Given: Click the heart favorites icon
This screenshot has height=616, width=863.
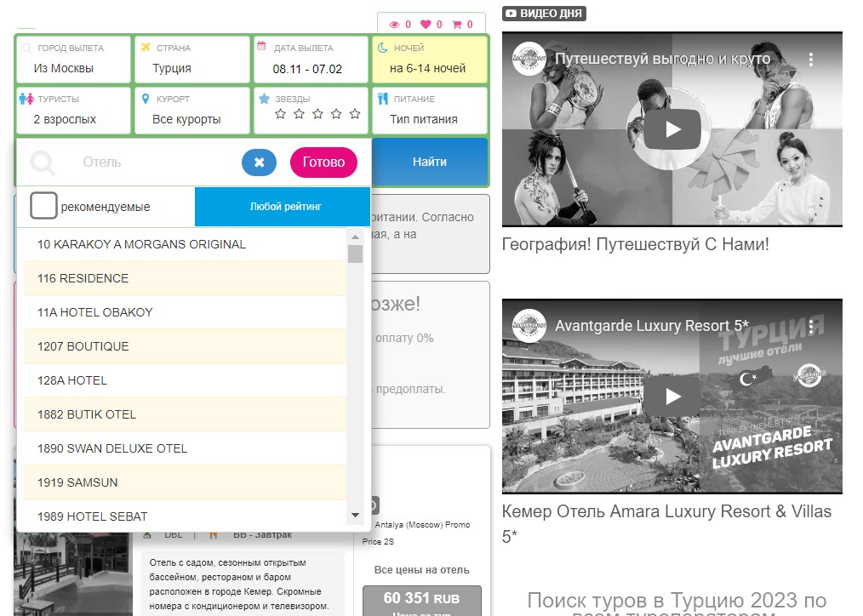Looking at the screenshot, I should (426, 25).
